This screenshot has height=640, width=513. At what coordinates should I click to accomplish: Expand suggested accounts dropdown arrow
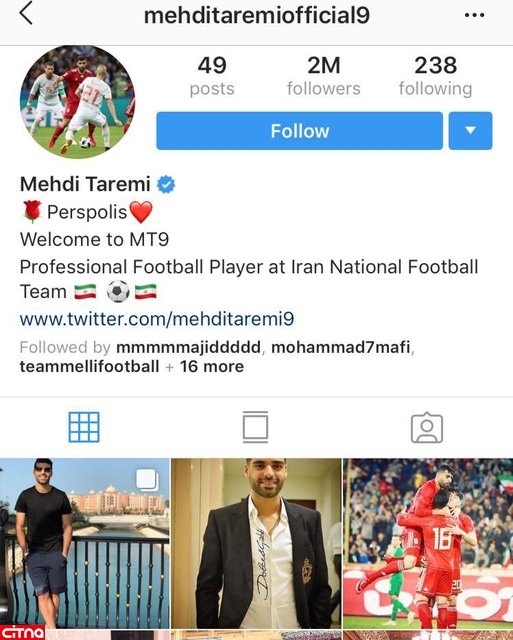coord(470,131)
